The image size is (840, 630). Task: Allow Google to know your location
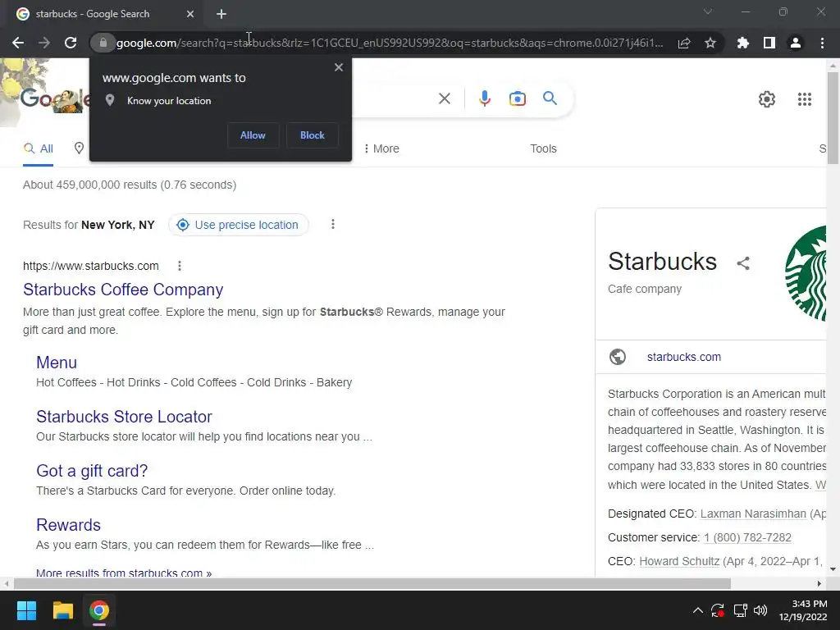[253, 135]
